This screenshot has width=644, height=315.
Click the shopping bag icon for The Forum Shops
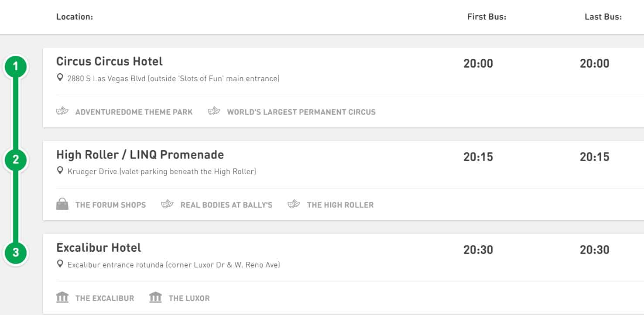(x=62, y=204)
